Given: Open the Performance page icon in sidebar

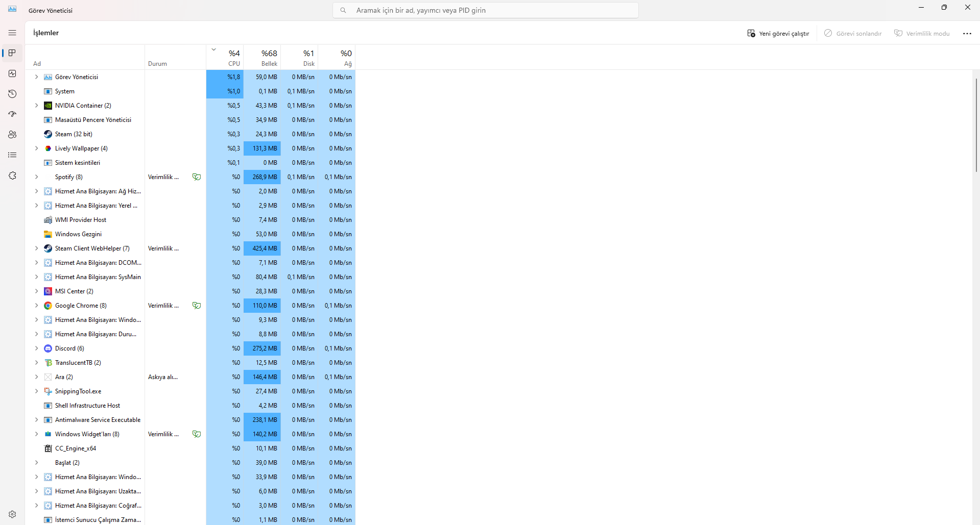Looking at the screenshot, I should [12, 73].
